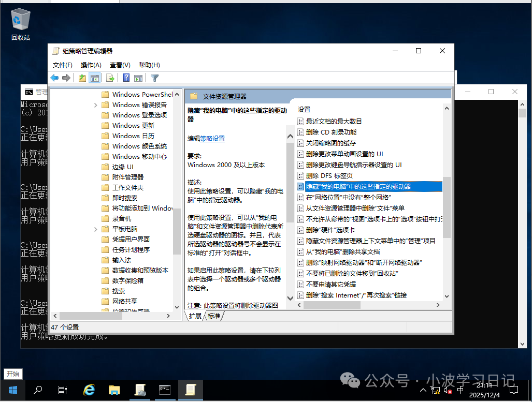The image size is (532, 402).
Task: Open taskbar Search magnifier
Action: point(38,390)
